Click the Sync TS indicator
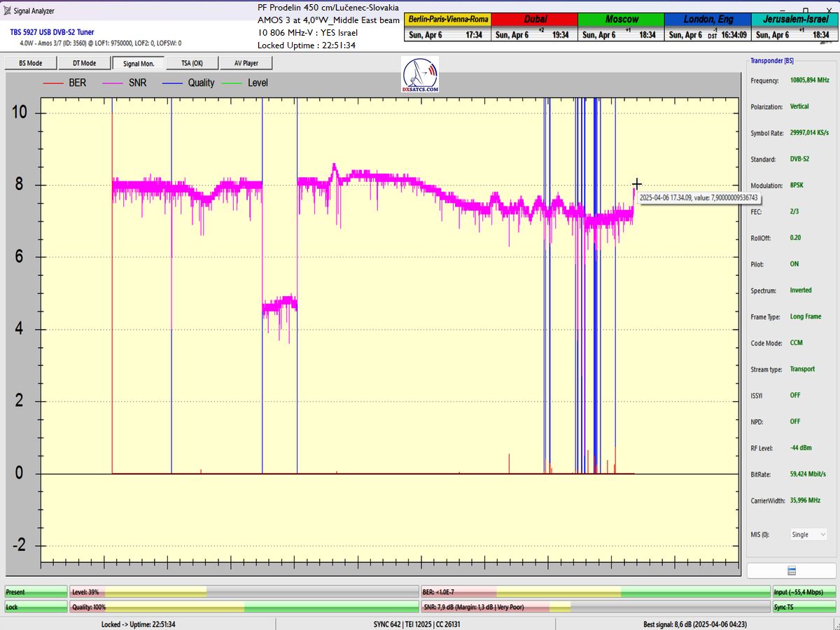The image size is (840, 630). [804, 607]
